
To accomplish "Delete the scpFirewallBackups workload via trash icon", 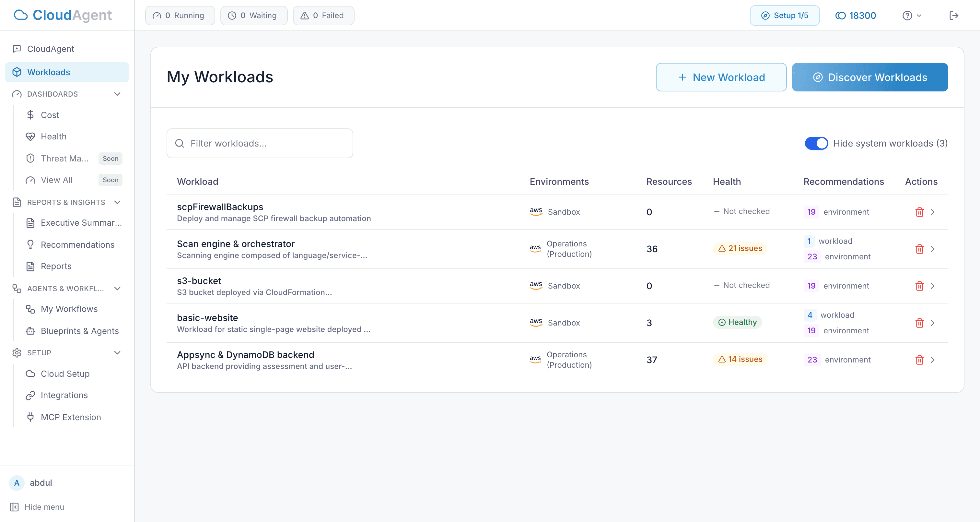I will pos(919,212).
